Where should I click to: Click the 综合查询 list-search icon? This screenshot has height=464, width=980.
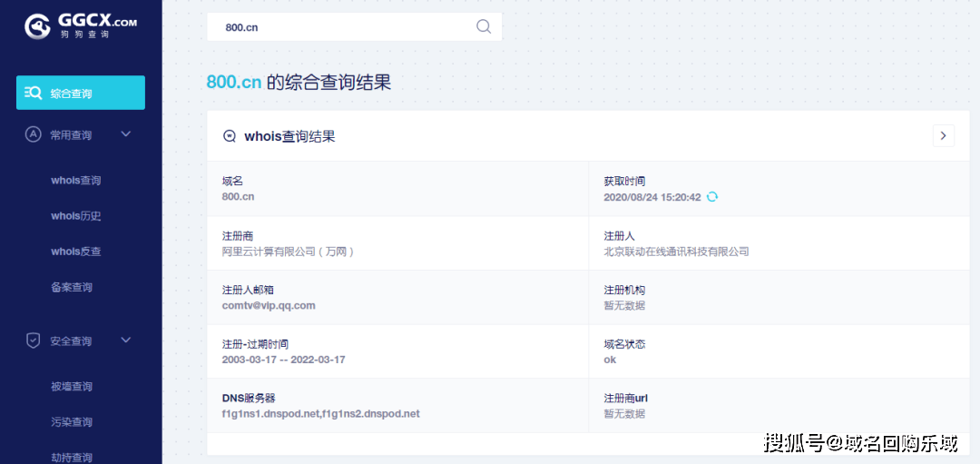click(34, 94)
